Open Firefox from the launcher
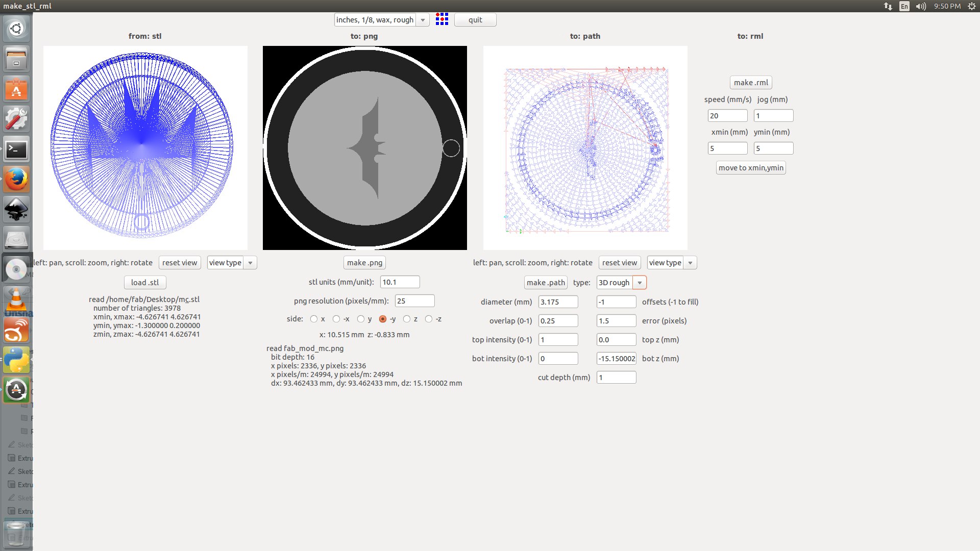Image resolution: width=980 pixels, height=551 pixels. [16, 179]
